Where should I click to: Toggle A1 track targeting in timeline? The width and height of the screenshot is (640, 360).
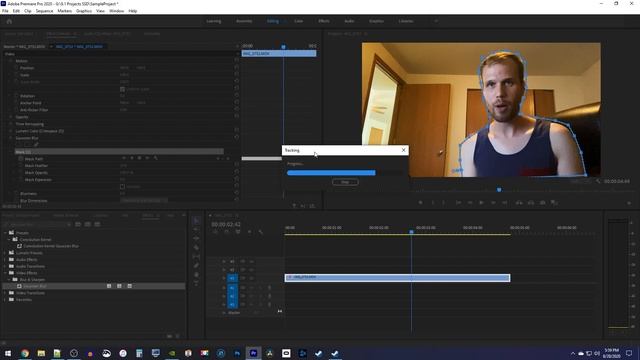click(232, 288)
